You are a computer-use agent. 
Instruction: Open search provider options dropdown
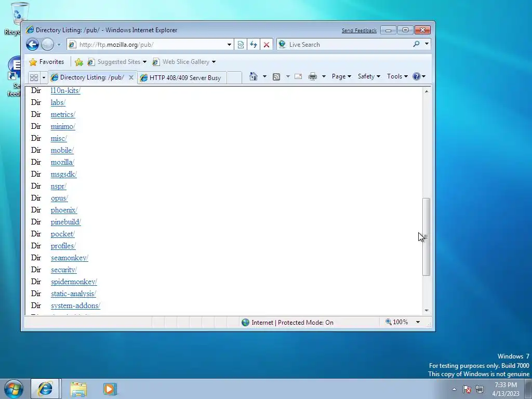coord(427,44)
